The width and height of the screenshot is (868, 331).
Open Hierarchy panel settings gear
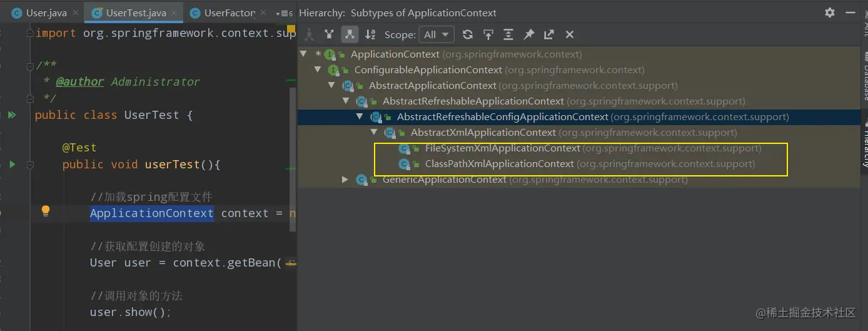[830, 13]
